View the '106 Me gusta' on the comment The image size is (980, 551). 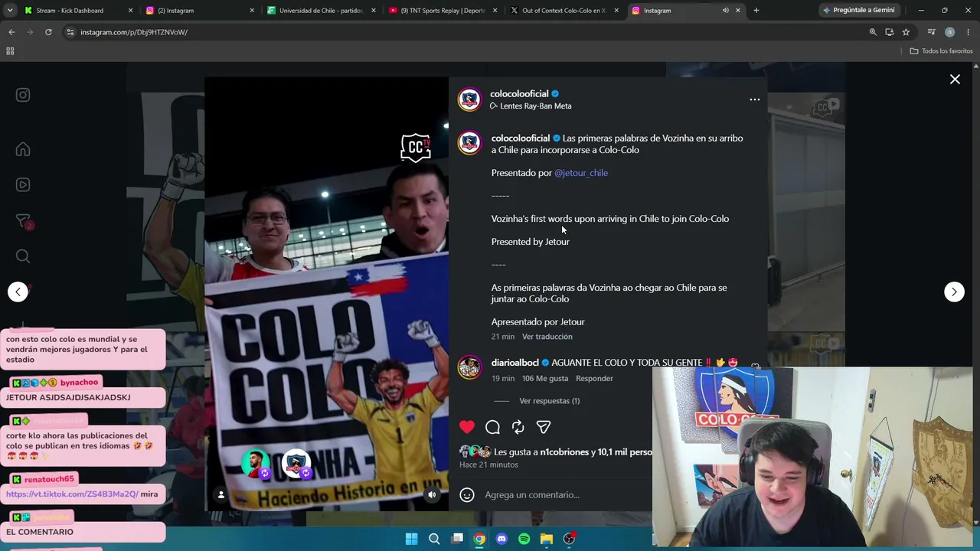[545, 379]
